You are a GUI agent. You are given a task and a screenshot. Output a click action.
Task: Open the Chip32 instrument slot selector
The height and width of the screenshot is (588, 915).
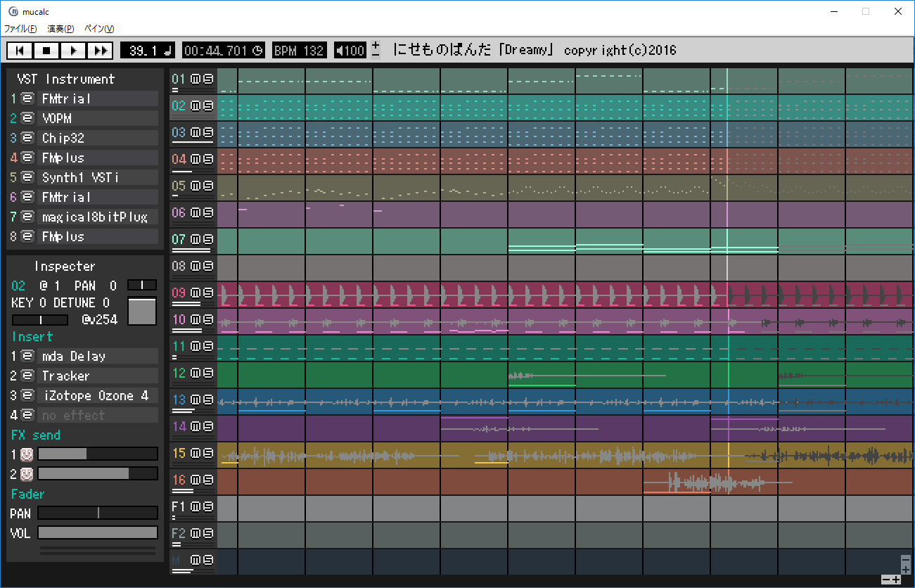[x=97, y=138]
